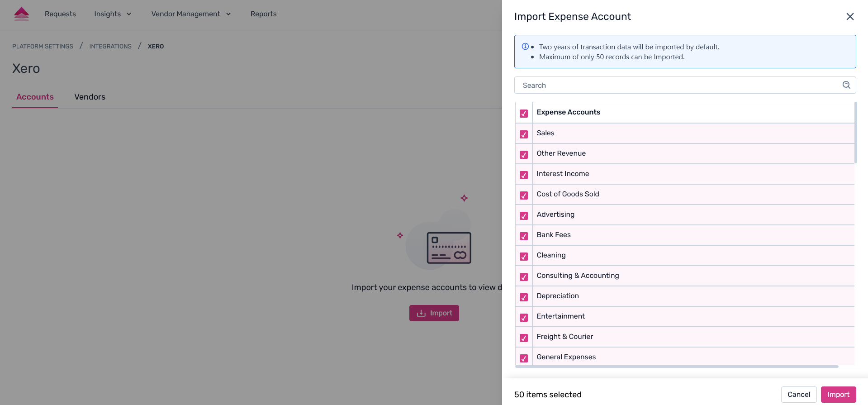Image resolution: width=868 pixels, height=405 pixels.
Task: Click the horizontal scrollbar under the list
Action: (x=676, y=367)
